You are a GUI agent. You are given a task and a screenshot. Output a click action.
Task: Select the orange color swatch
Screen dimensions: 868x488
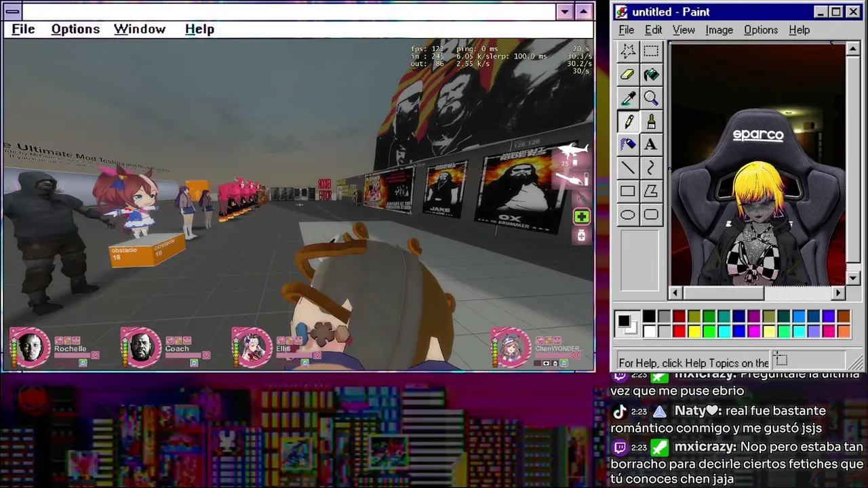pyautogui.click(x=844, y=331)
